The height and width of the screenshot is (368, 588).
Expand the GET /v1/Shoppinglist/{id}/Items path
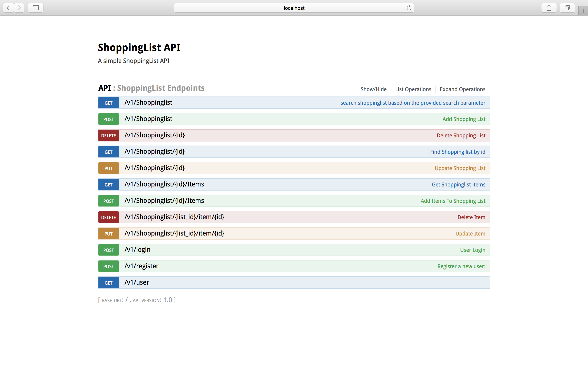tap(164, 184)
